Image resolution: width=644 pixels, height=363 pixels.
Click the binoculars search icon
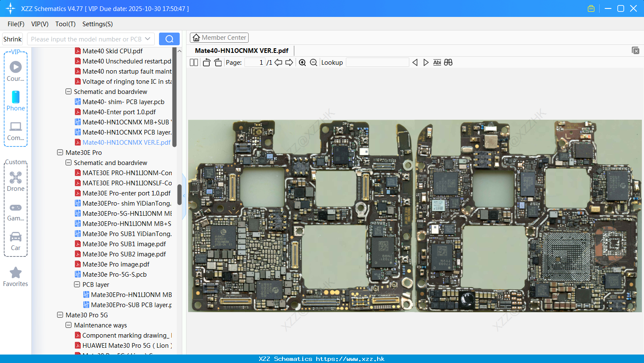pos(448,63)
